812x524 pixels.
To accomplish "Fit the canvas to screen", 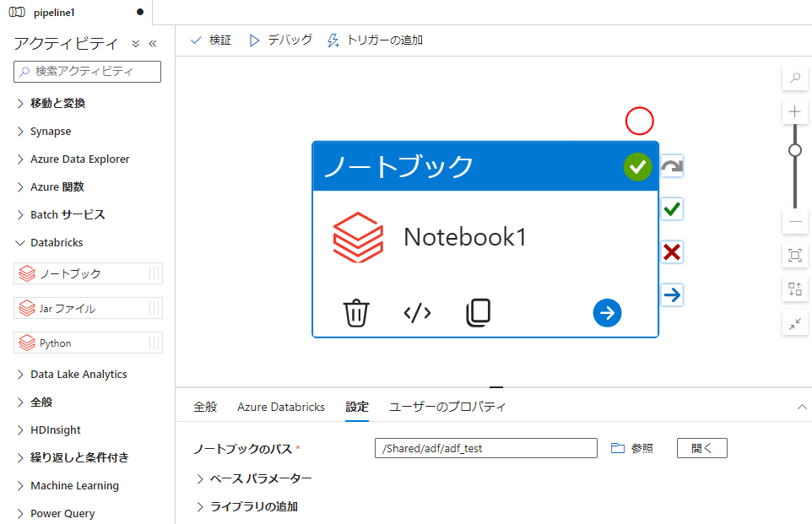I will point(795,255).
